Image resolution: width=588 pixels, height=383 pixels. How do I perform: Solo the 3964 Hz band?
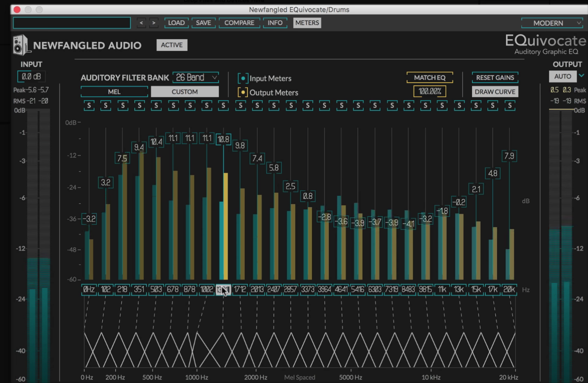324,106
